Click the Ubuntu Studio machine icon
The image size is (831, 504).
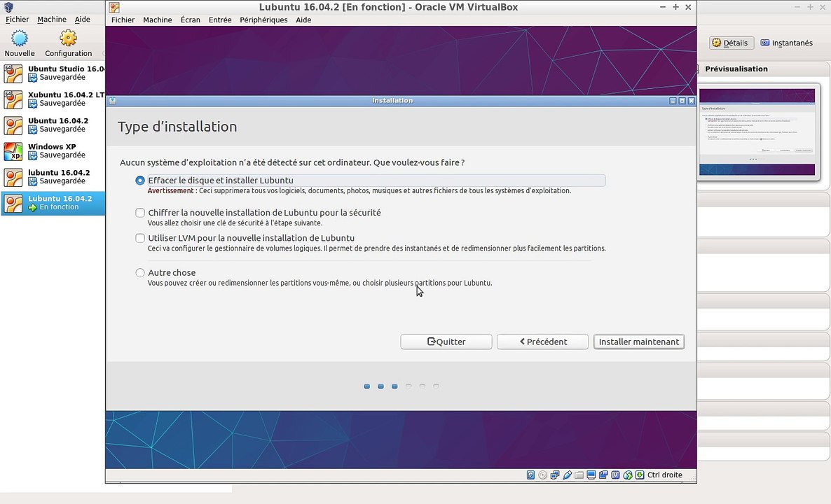(13, 73)
